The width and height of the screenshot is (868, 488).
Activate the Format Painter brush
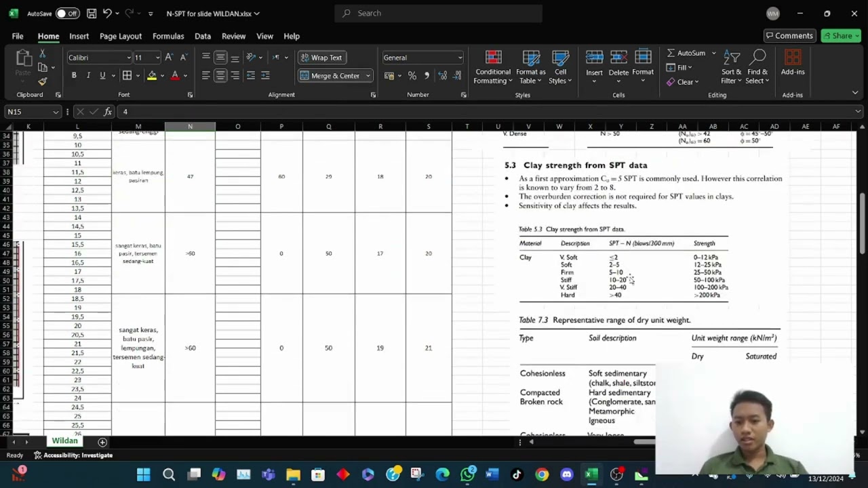[43, 81]
